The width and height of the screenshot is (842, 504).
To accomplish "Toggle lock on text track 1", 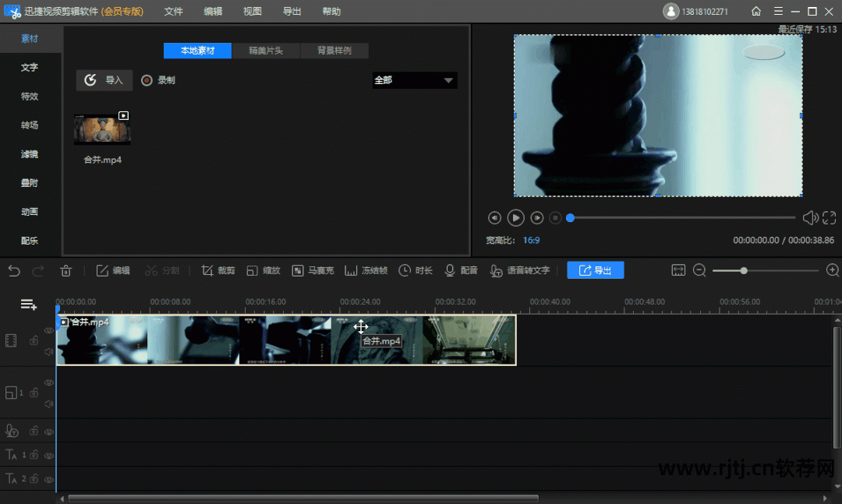I will (x=34, y=455).
